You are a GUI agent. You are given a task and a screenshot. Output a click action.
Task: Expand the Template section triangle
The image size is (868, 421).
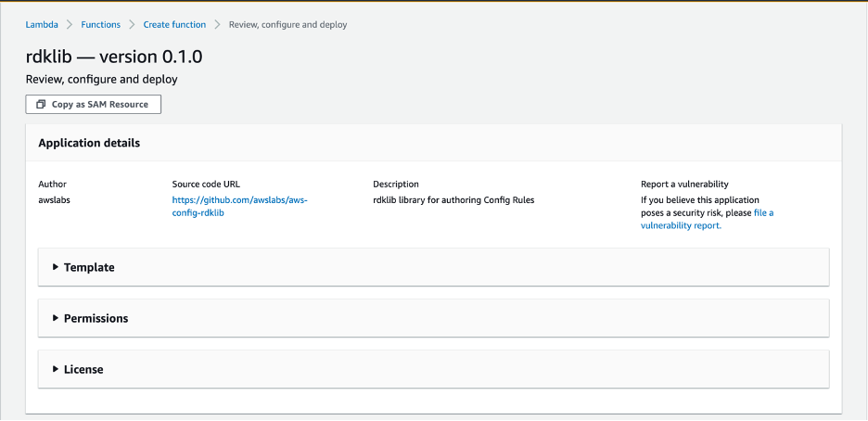click(x=56, y=267)
